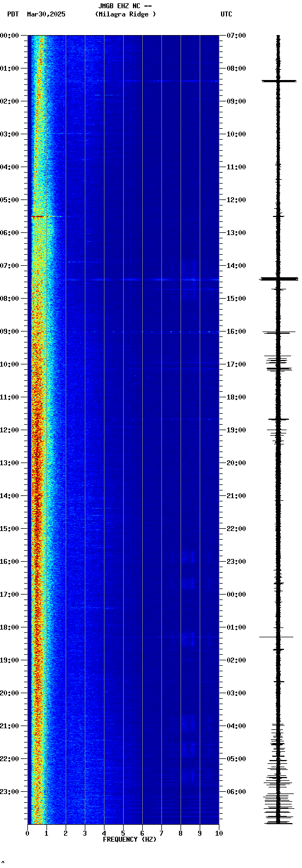Select the 12:00 PDT time label on the left axis

coord(9,430)
